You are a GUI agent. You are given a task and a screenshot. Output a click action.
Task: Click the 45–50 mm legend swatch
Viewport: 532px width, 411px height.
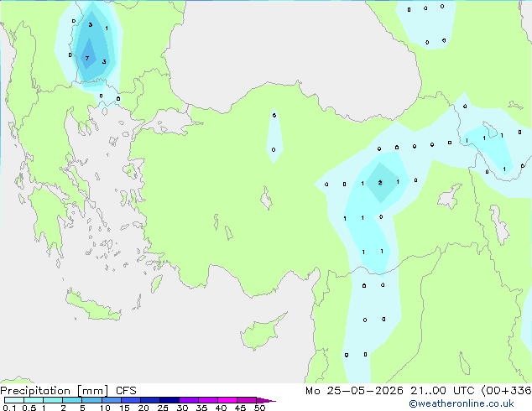click(x=247, y=400)
